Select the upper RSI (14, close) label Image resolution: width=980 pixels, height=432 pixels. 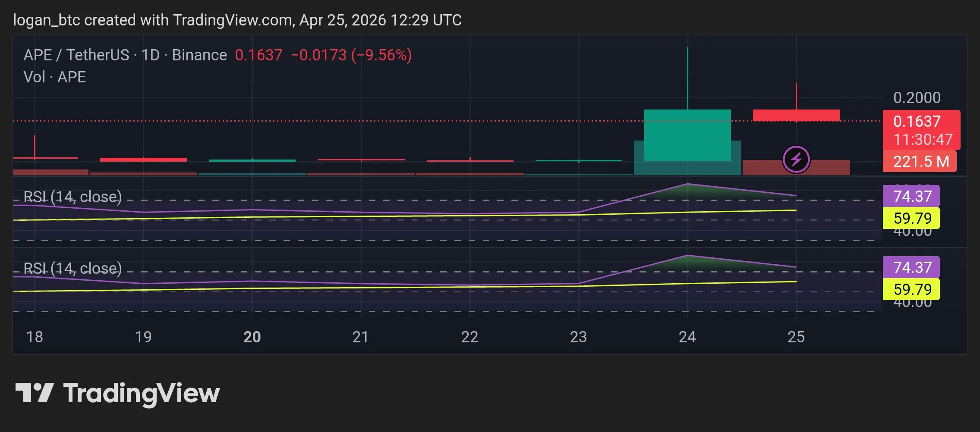(x=72, y=197)
